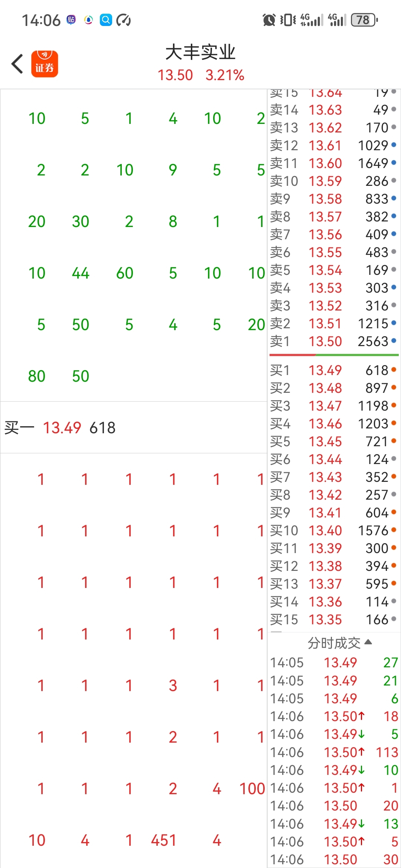Viewport: 401px width, 868px height.
Task: Select the 买12 13.38 order row
Action: click(333, 566)
